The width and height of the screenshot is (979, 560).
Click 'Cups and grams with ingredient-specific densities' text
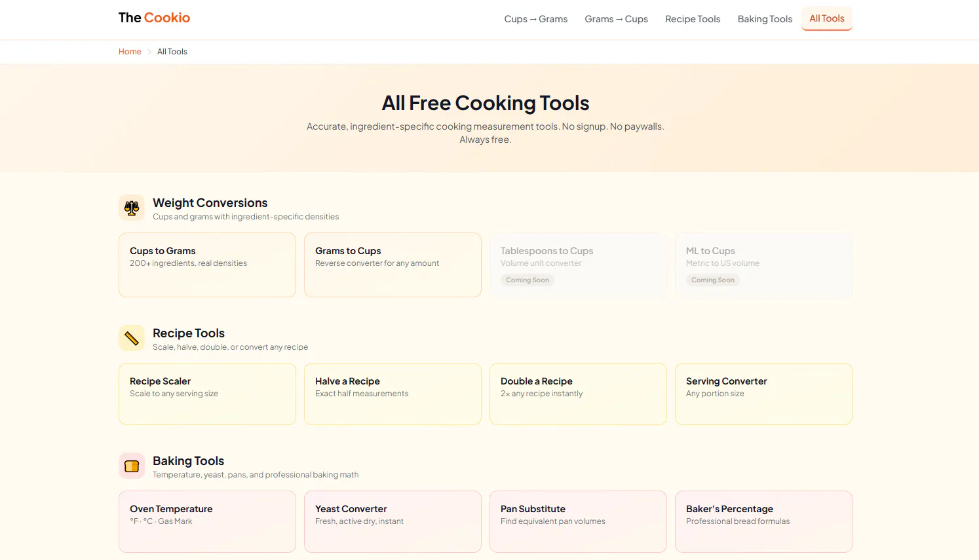[x=246, y=217]
